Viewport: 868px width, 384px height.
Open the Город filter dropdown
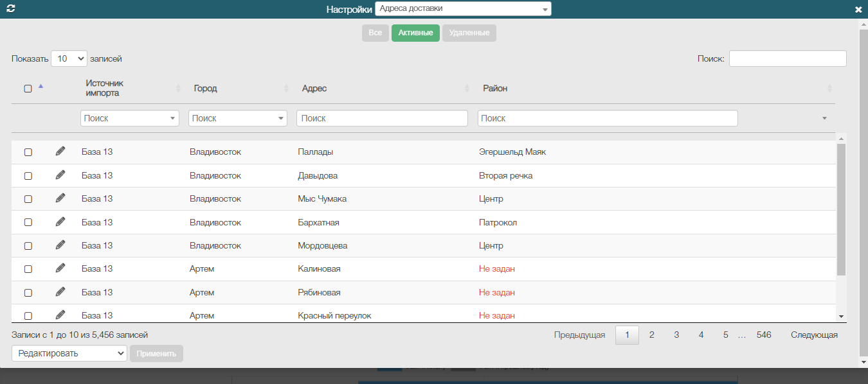click(238, 118)
